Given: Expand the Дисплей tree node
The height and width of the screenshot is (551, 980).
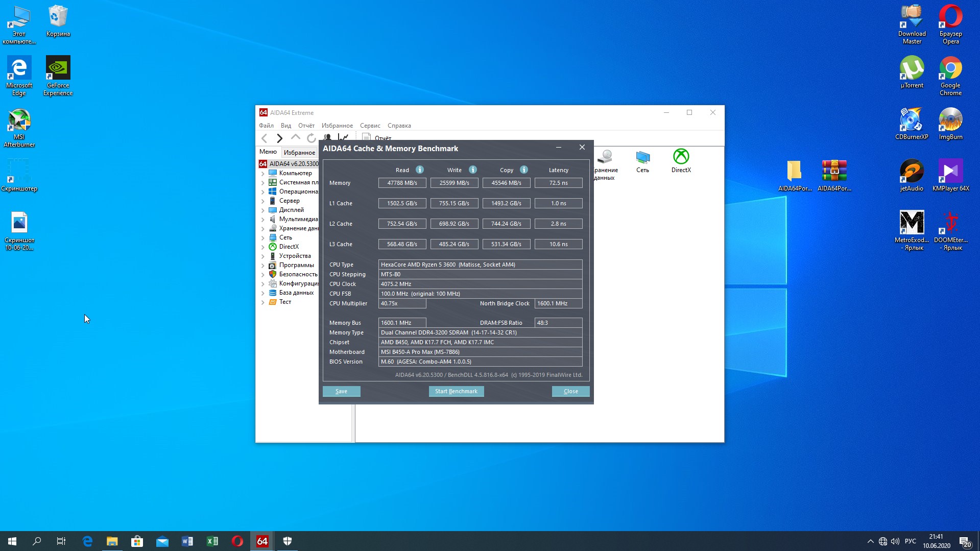Looking at the screenshot, I should (263, 210).
